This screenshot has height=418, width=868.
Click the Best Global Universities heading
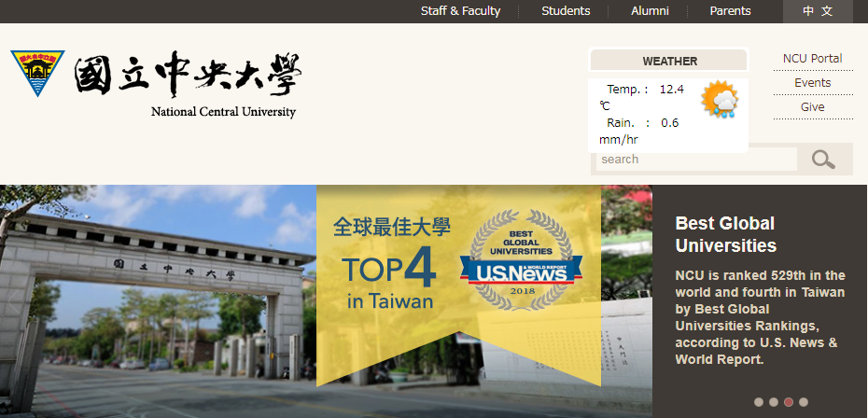(x=726, y=234)
